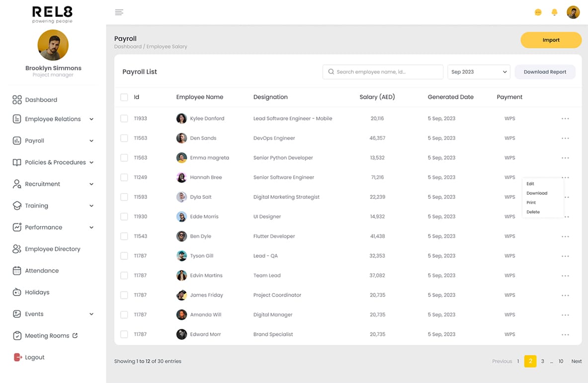Click the Attendance calendar icon
588x383 pixels.
point(17,271)
